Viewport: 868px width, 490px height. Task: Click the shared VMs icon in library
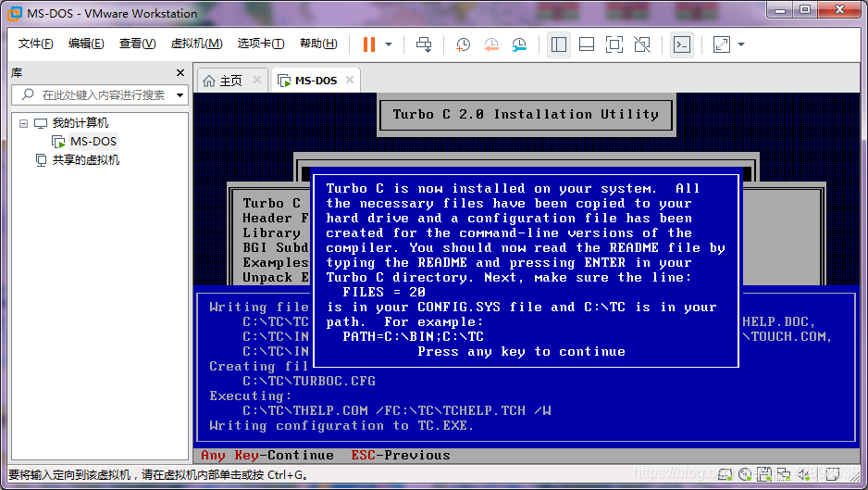click(41, 160)
